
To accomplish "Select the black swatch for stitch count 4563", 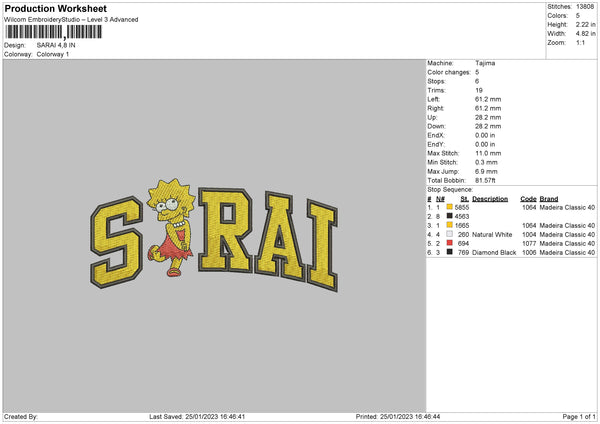I will coord(450,216).
